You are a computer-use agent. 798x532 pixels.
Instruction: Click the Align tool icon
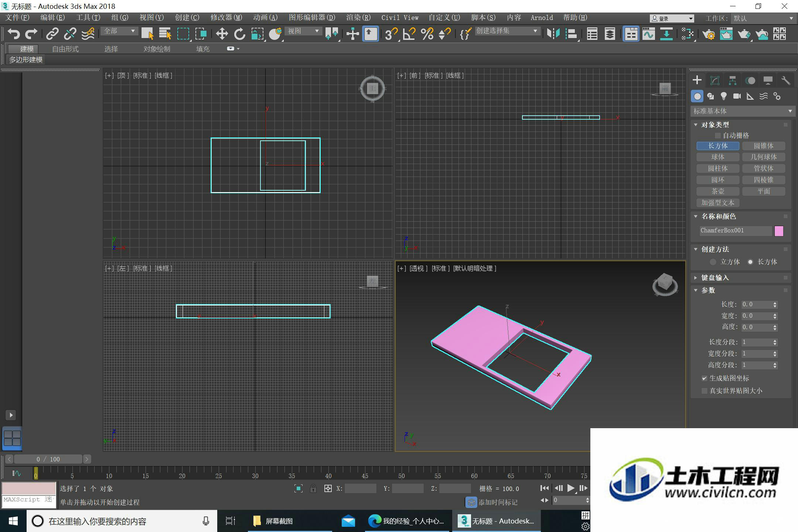tap(571, 34)
